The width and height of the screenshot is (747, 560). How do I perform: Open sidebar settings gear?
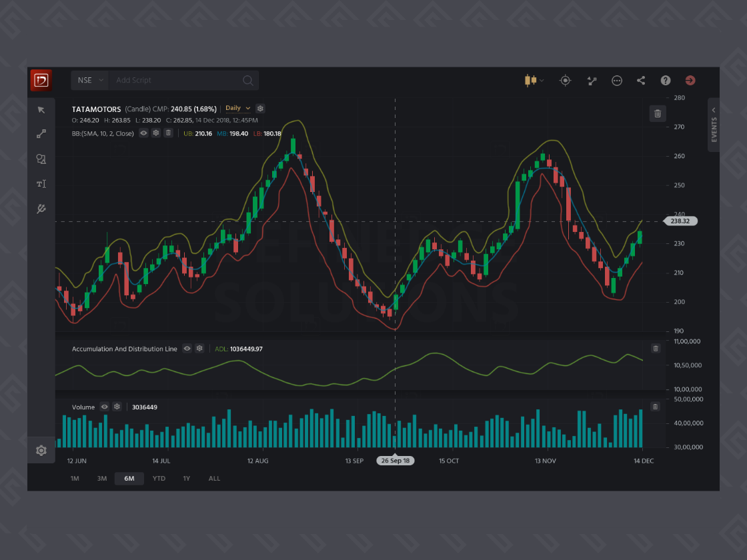[x=41, y=451]
